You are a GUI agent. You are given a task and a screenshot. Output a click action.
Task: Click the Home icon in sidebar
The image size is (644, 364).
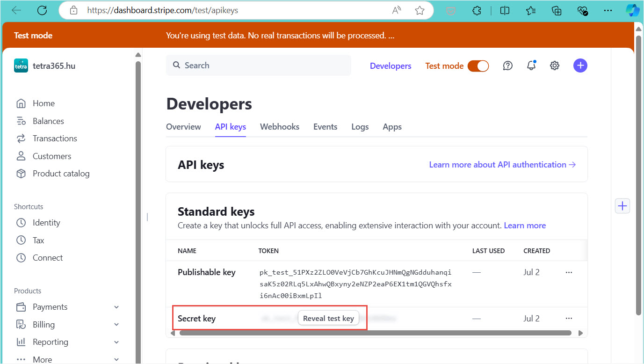click(x=21, y=103)
